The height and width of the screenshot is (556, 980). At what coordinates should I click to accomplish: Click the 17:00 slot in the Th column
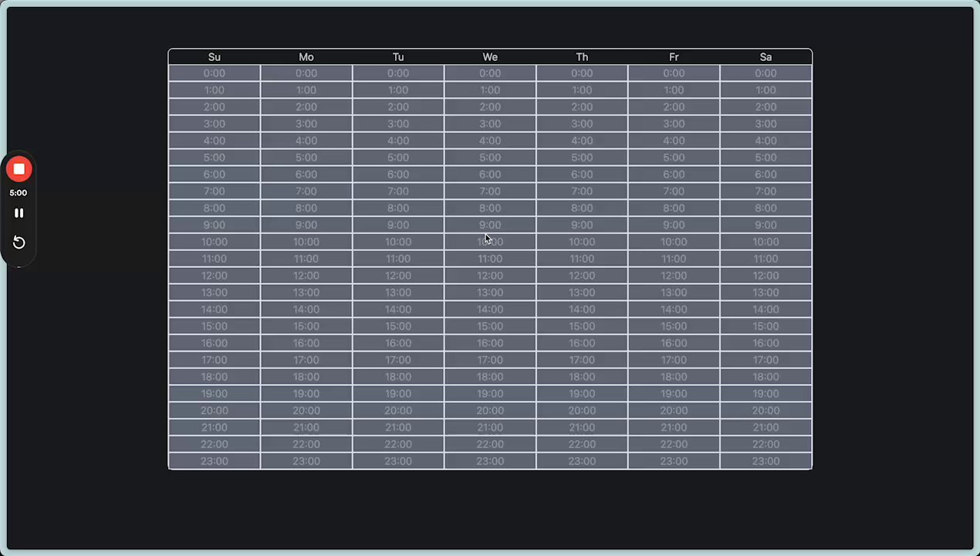(582, 360)
